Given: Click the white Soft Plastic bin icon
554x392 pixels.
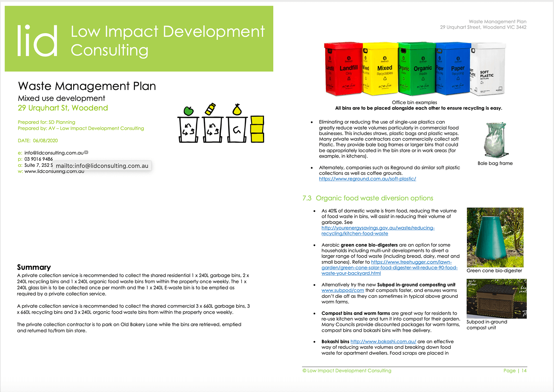Looking at the screenshot, I should coord(488,70).
